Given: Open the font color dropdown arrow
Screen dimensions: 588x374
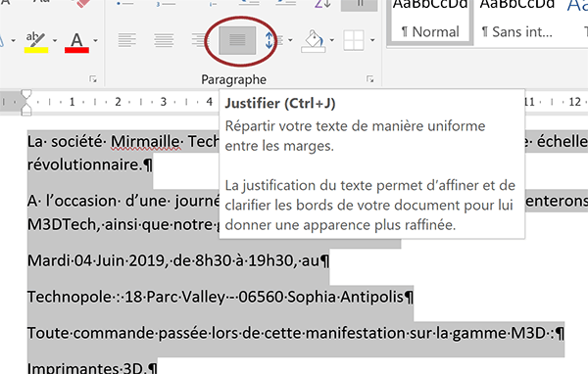Looking at the screenshot, I should (96, 40).
